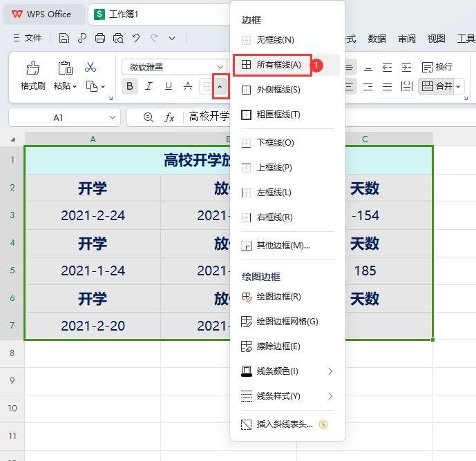Toggle Italic formatting
The image size is (476, 461).
pos(149,86)
